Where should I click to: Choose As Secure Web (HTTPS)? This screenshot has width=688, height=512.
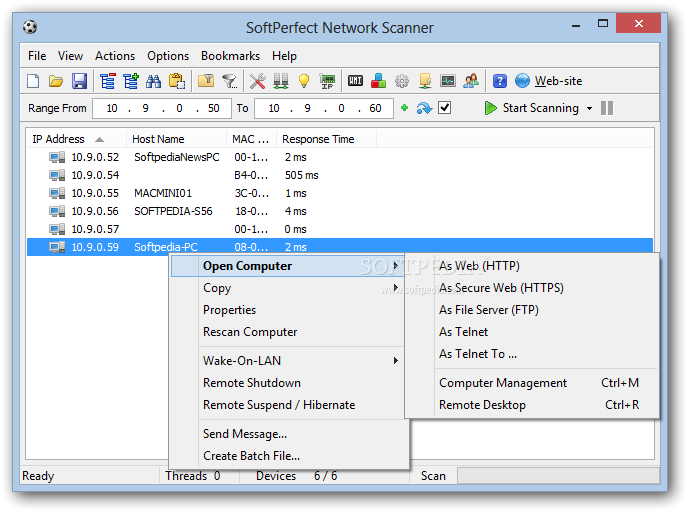532,288
